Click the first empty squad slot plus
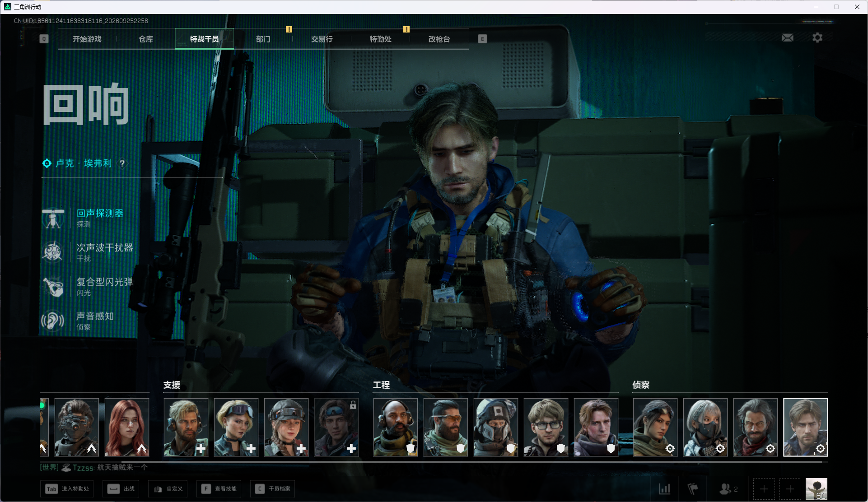868x502 pixels. click(764, 489)
